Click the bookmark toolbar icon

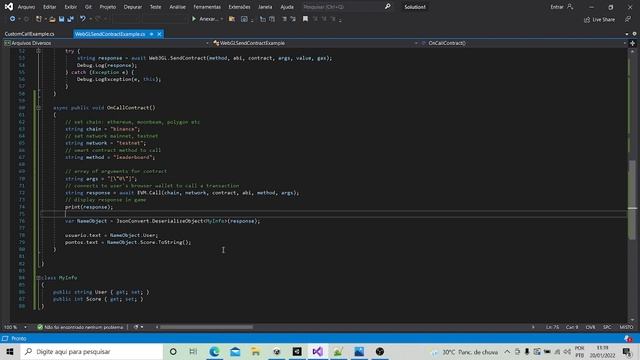pyautogui.click(x=305, y=19)
